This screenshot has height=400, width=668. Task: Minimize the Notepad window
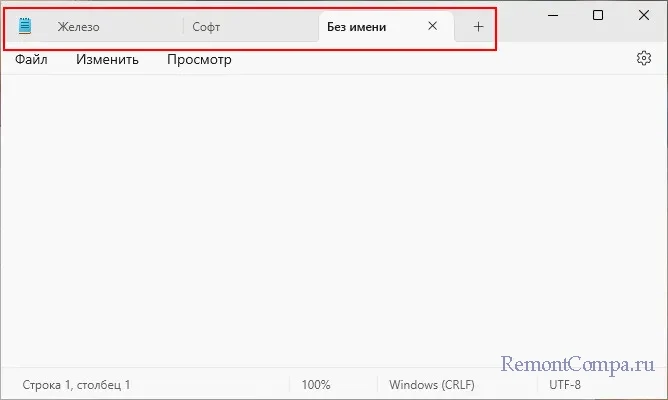pyautogui.click(x=552, y=15)
